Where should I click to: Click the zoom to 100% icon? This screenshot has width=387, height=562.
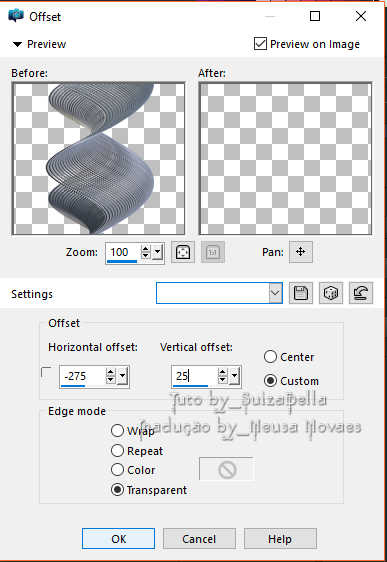coord(213,252)
